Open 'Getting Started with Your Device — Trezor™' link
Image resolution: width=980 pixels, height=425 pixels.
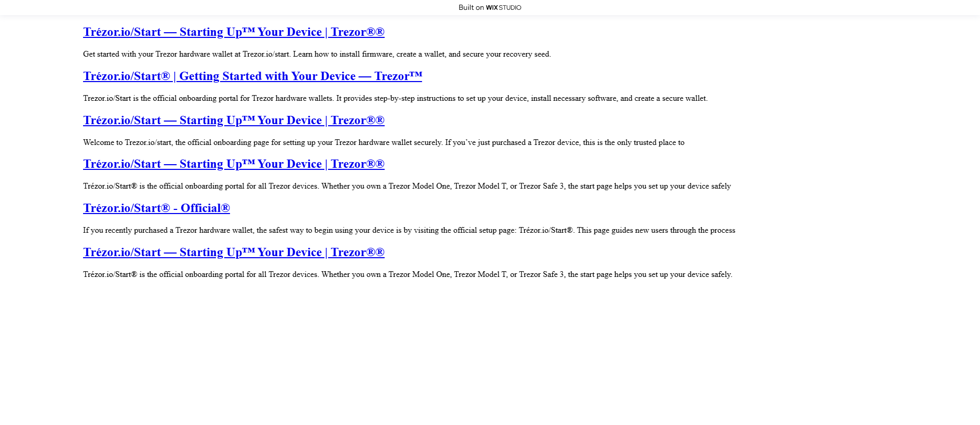pos(252,76)
